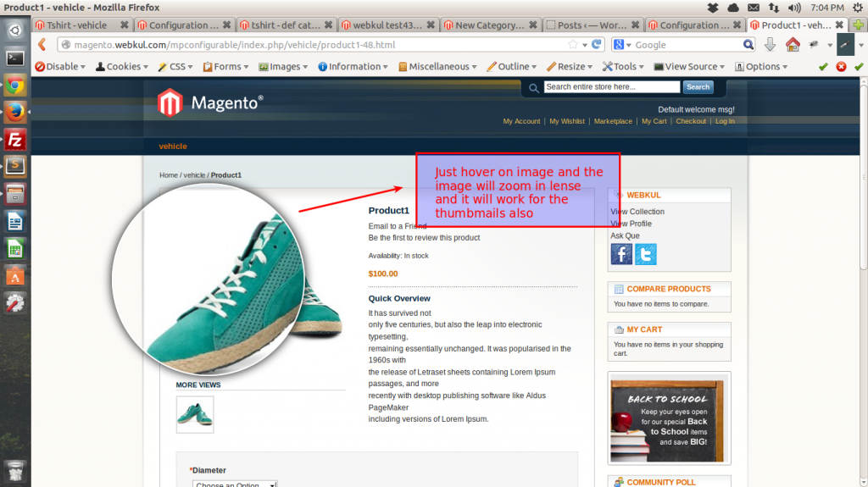The height and width of the screenshot is (487, 868).
Task: Open the View Source menu
Action: [689, 66]
